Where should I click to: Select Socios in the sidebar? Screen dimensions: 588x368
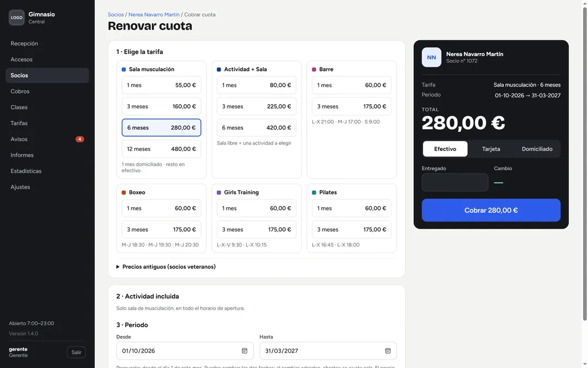point(47,75)
